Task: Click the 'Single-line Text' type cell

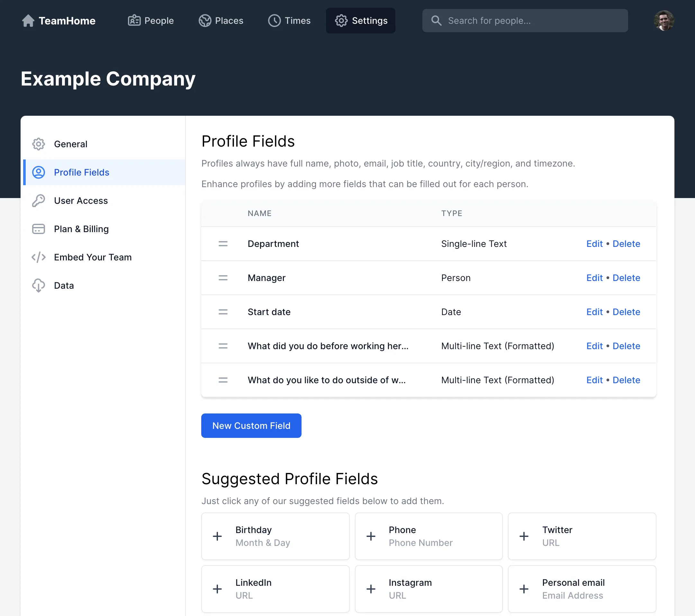Action: coord(474,244)
